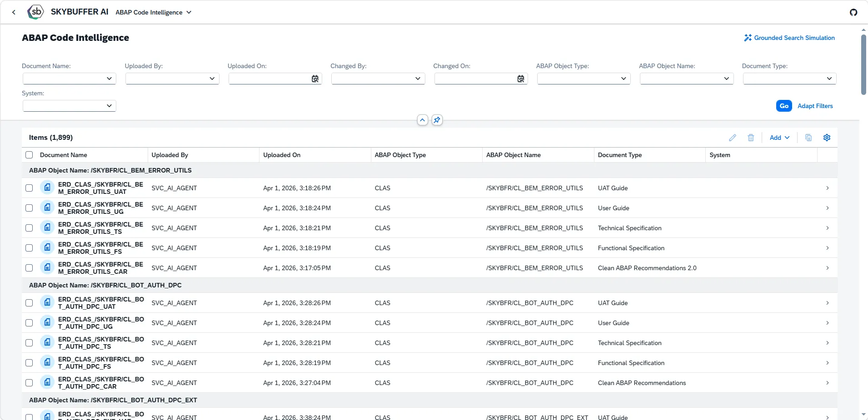Click the copy icon in table toolbar

click(x=808, y=138)
